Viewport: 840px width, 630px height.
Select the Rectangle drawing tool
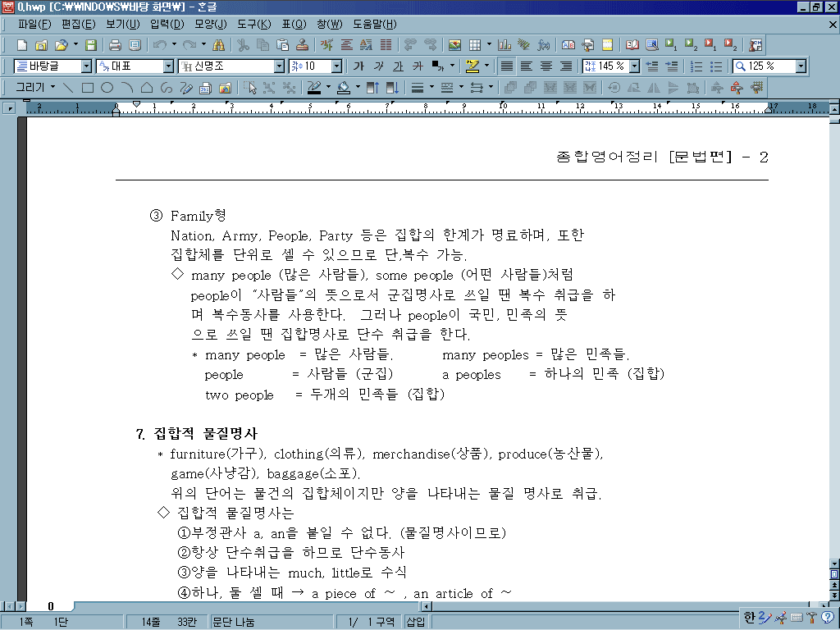88,87
